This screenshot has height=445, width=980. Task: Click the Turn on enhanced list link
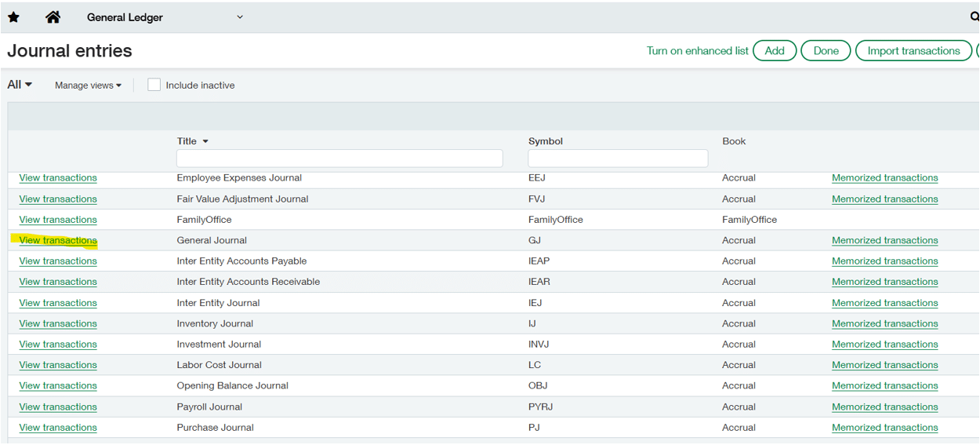[697, 51]
